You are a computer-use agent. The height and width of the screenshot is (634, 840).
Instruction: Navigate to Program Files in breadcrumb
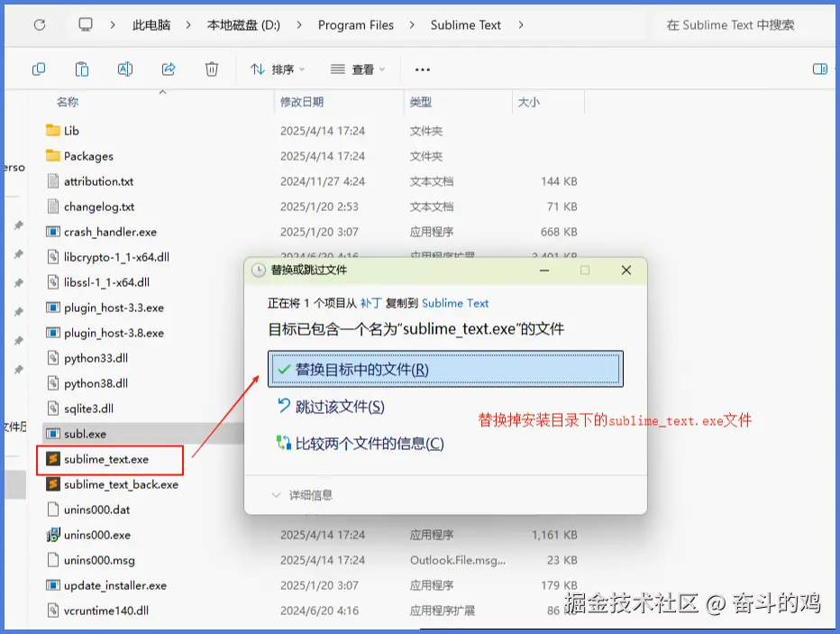(x=356, y=25)
